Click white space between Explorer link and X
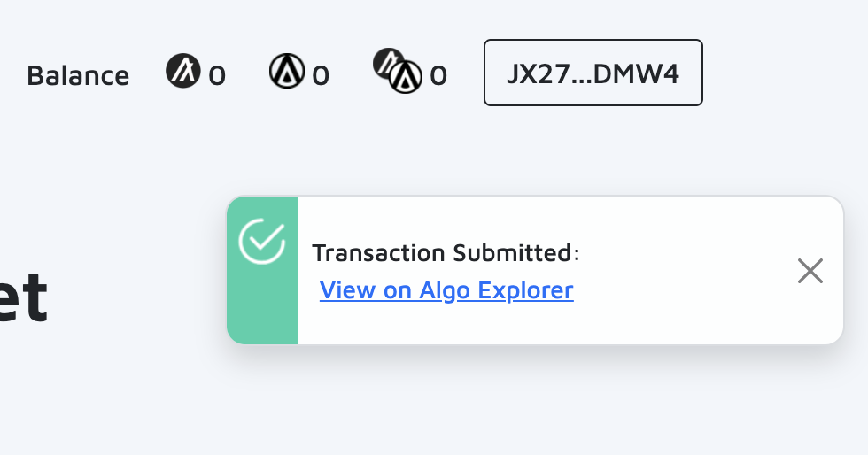 pyautogui.click(x=682, y=290)
